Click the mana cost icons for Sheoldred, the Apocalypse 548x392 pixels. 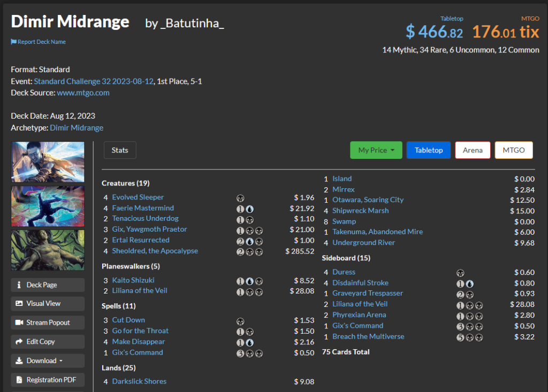(x=249, y=251)
